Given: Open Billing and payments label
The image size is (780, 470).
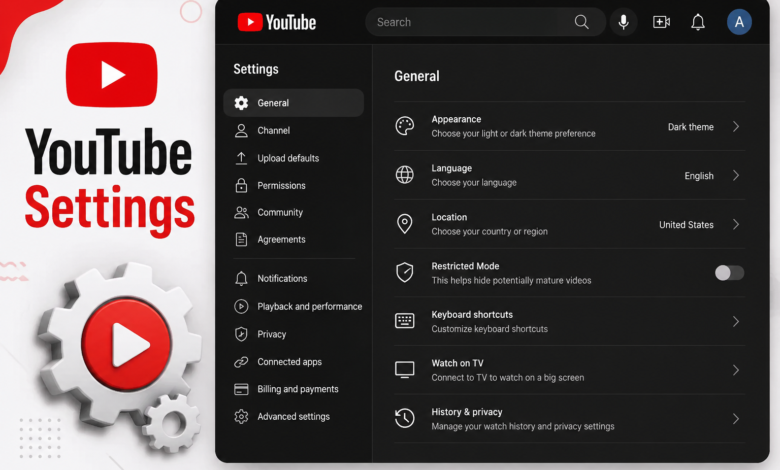Looking at the screenshot, I should pos(297,389).
